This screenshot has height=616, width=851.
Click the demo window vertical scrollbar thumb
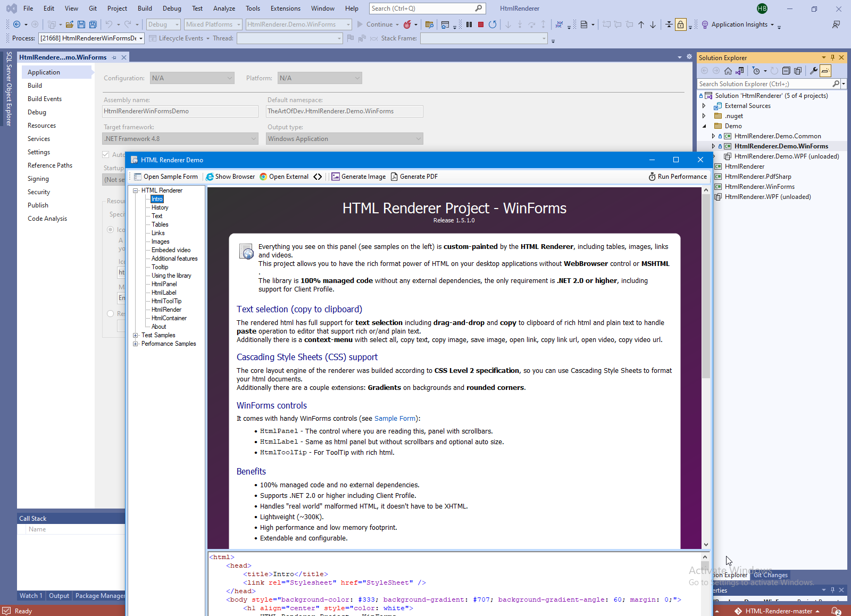click(706, 287)
